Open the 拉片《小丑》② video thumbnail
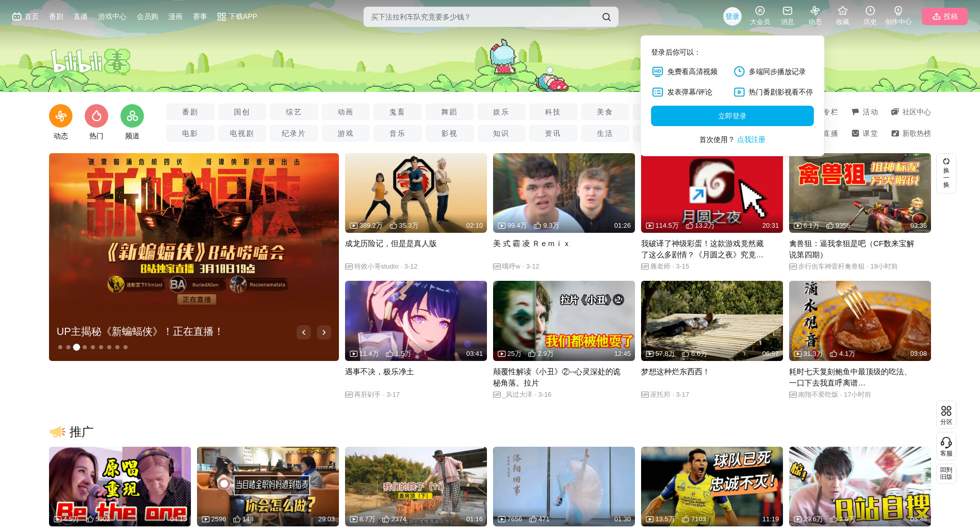The width and height of the screenshot is (980, 531). tap(564, 321)
